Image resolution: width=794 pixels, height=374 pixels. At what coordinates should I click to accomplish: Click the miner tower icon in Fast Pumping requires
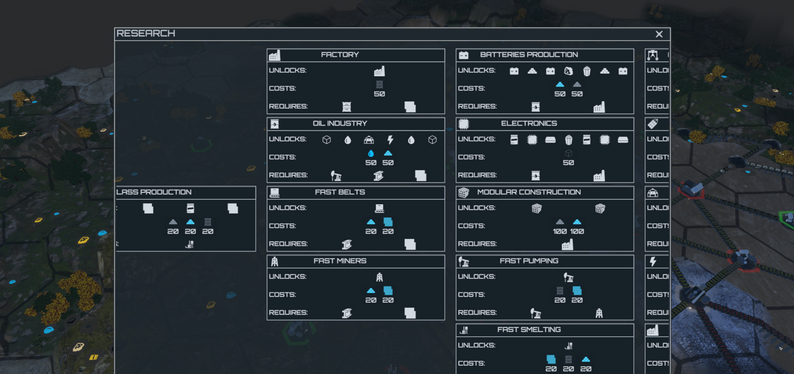[x=600, y=313]
